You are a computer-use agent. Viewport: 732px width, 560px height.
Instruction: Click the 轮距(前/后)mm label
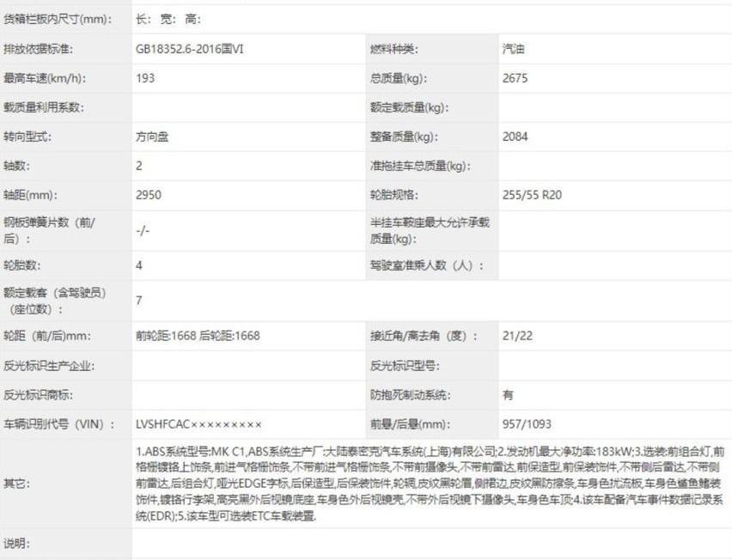pyautogui.click(x=47, y=336)
